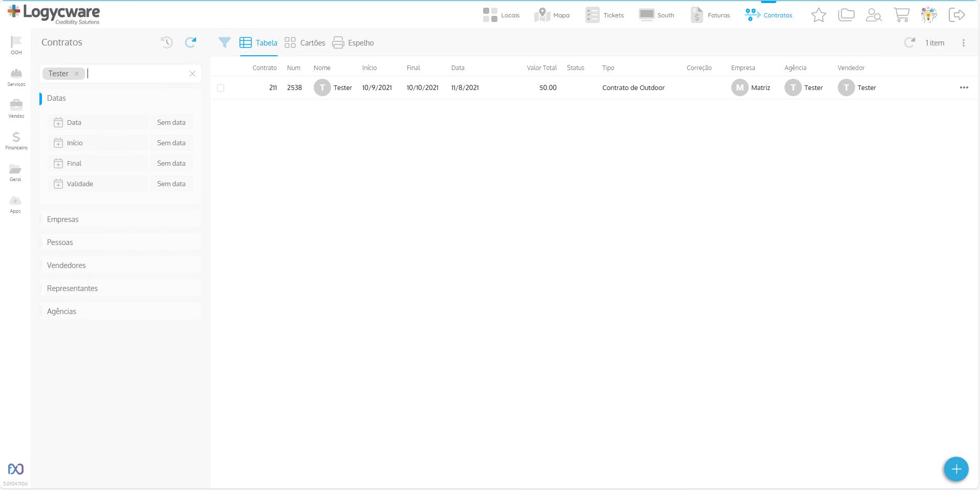
Task: Open the OOH sidebar module
Action: (16, 45)
